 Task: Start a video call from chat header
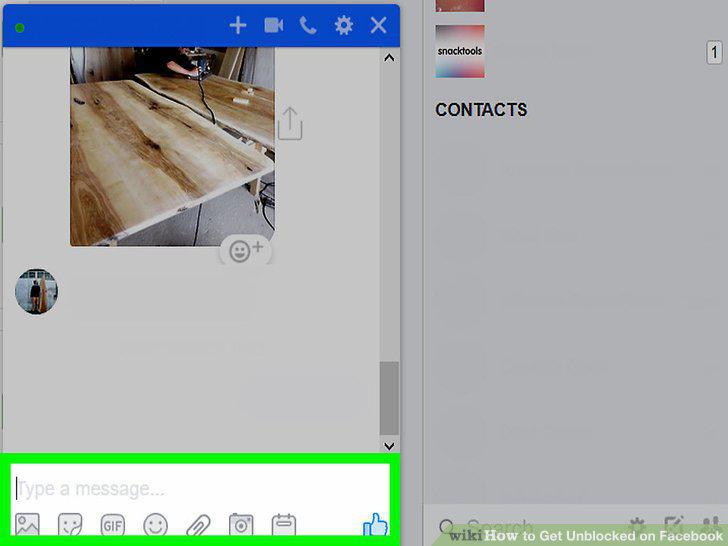point(273,25)
